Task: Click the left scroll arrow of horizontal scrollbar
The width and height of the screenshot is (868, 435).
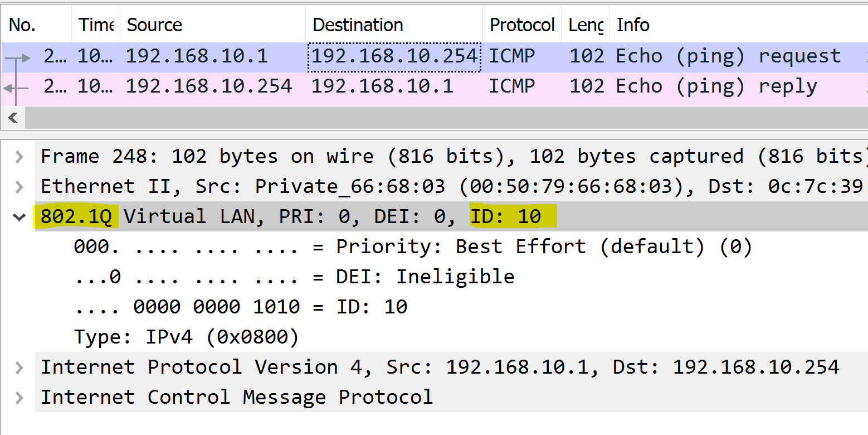Action: click(13, 118)
